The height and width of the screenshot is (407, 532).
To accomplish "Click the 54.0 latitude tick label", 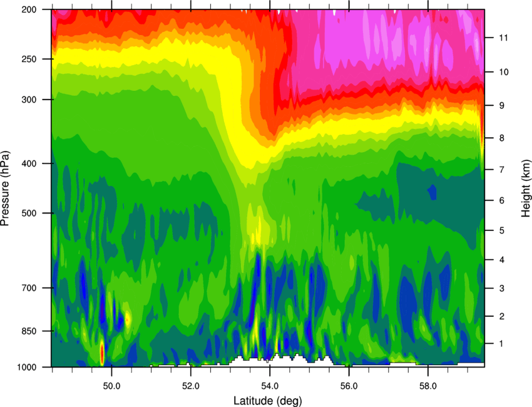I will click(x=270, y=386).
